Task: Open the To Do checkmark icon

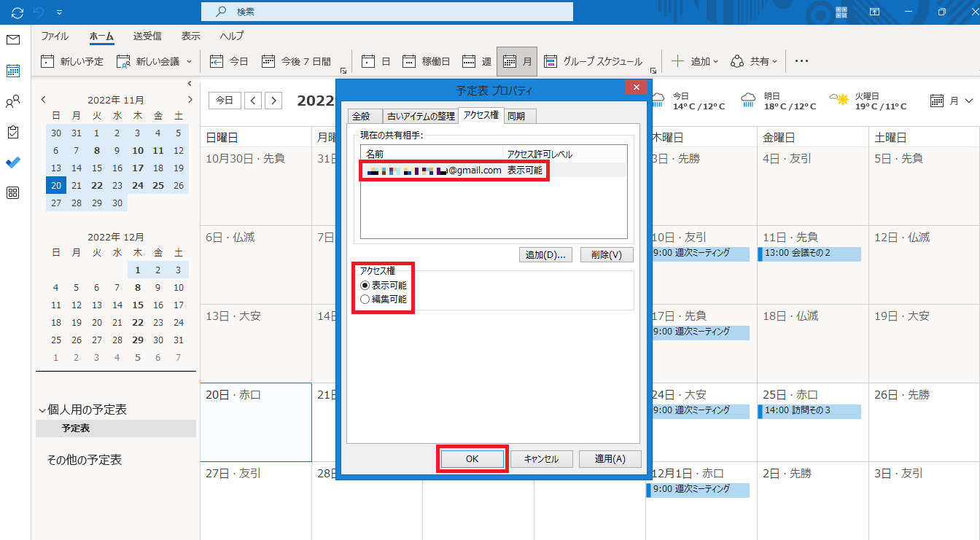Action: (13, 163)
